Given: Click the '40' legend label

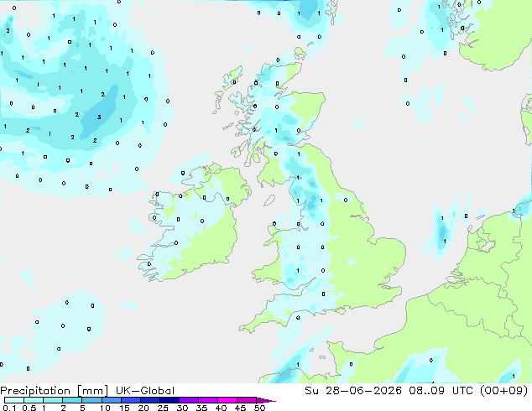Looking at the screenshot, I should coord(221,408).
